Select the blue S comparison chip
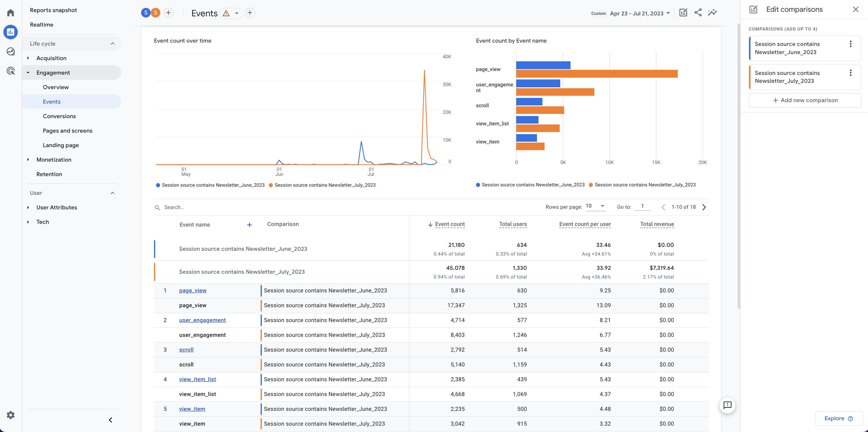 click(x=146, y=13)
